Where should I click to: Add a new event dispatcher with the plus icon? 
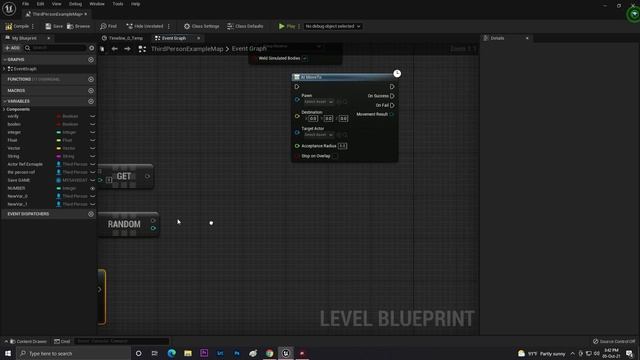[91, 214]
